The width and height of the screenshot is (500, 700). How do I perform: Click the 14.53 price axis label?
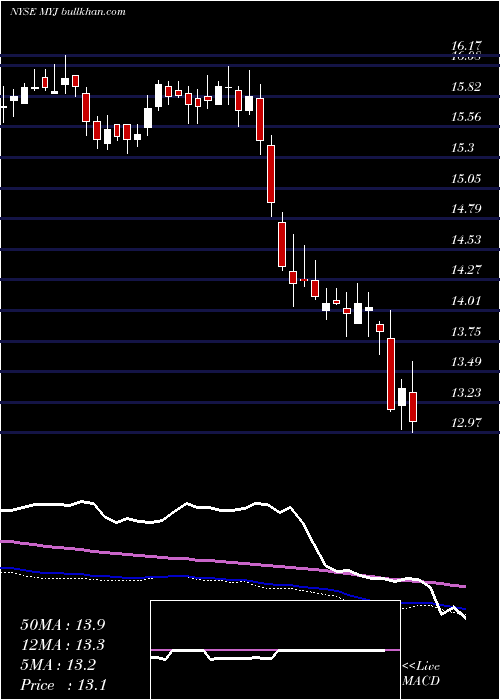pyautogui.click(x=466, y=240)
